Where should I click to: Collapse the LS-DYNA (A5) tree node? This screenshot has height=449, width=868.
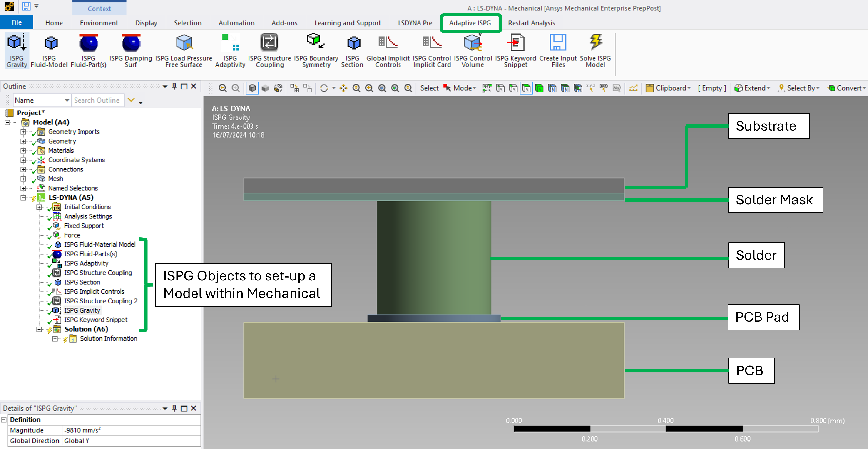(x=23, y=198)
